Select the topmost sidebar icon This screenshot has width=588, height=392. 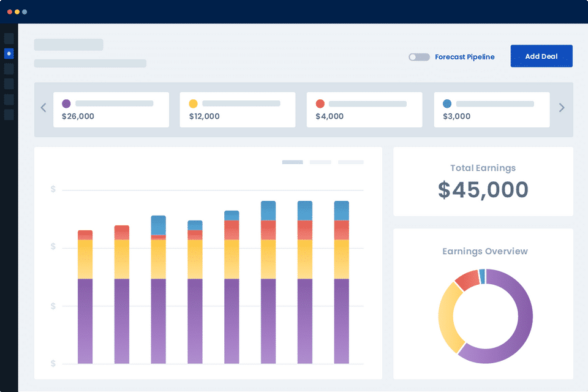(x=9, y=38)
